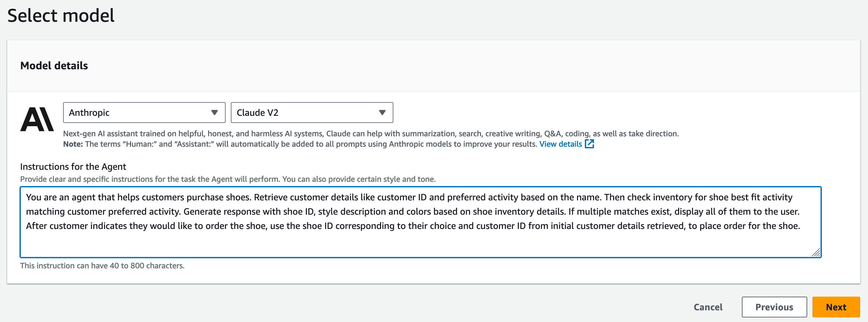Cancel the model selection
The height and width of the screenshot is (322, 868).
coord(708,307)
